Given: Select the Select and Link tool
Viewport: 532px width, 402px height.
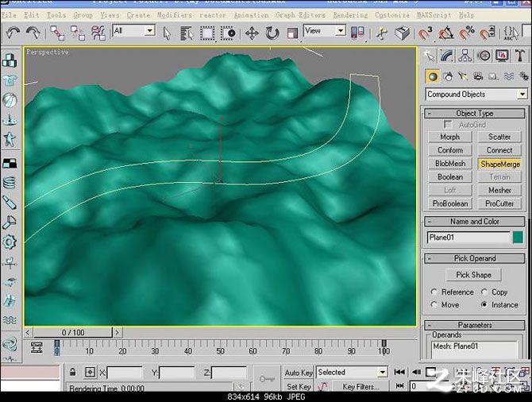Looking at the screenshot, I should [57, 33].
